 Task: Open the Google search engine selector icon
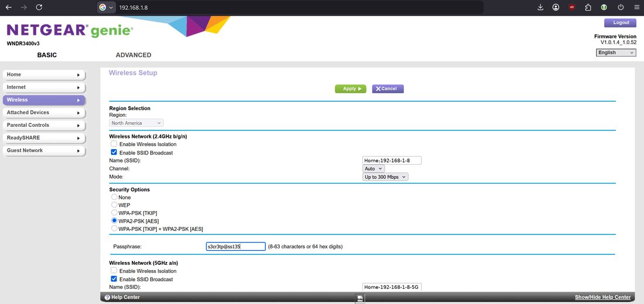pyautogui.click(x=105, y=8)
